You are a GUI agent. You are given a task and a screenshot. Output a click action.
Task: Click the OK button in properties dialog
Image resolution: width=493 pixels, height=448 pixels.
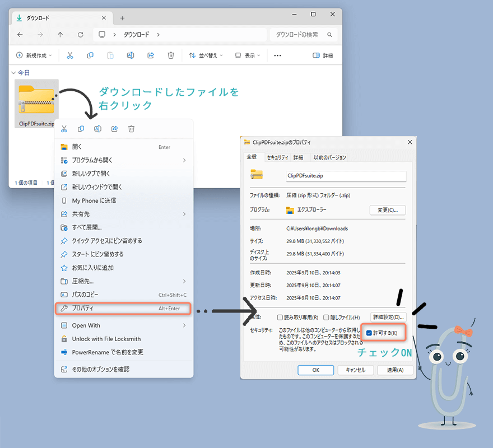coord(315,370)
